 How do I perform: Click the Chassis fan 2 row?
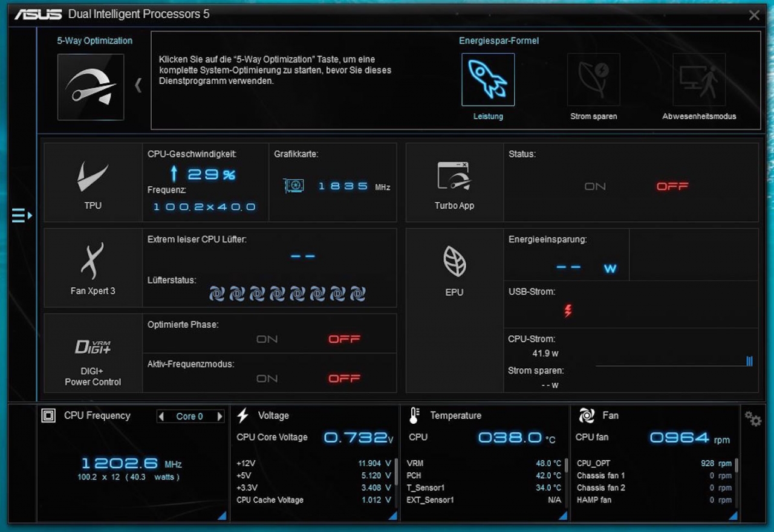[654, 488]
